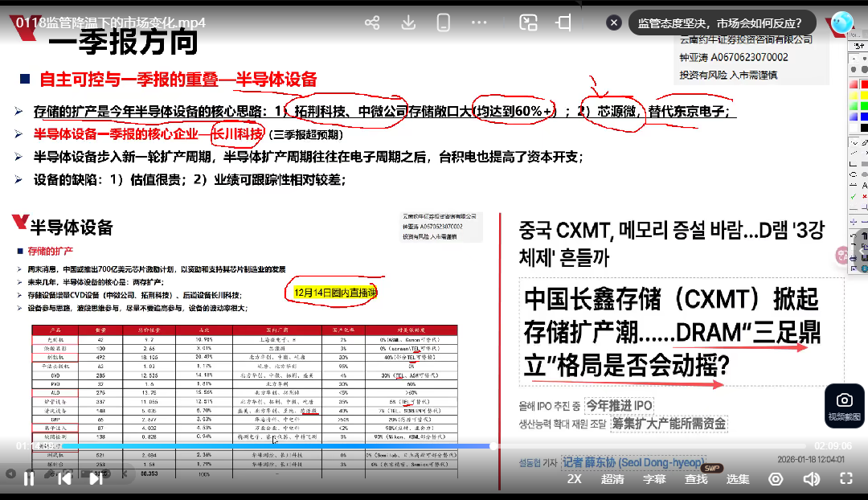
Task: Open the 查找 search feature
Action: (696, 479)
